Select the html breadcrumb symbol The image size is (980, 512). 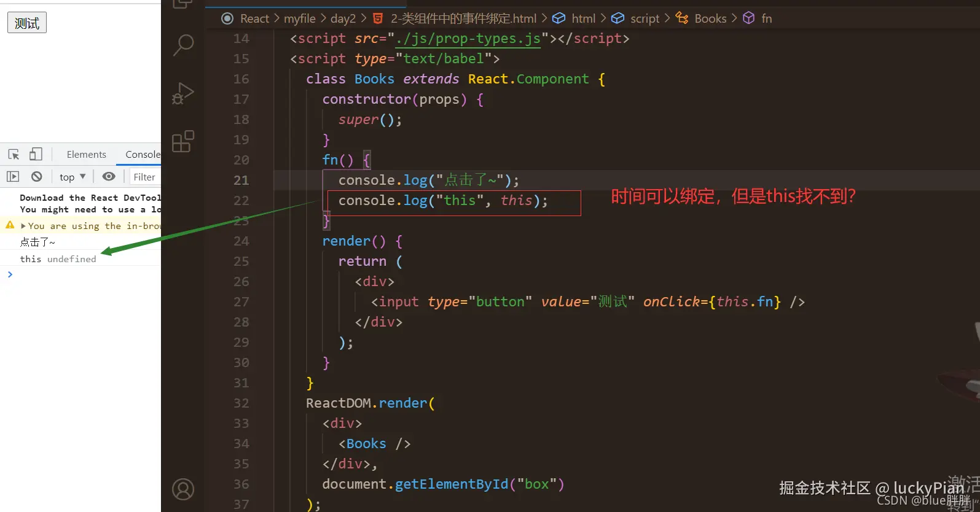(583, 18)
